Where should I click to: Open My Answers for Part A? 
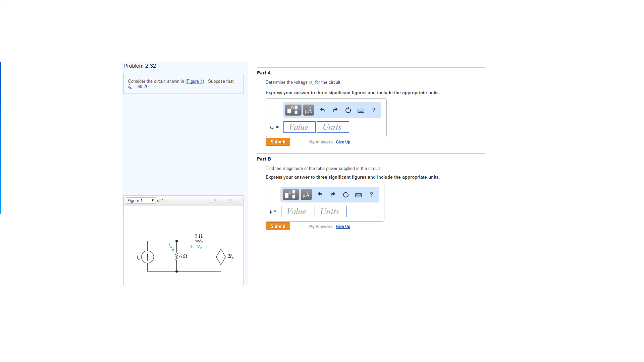tap(321, 142)
